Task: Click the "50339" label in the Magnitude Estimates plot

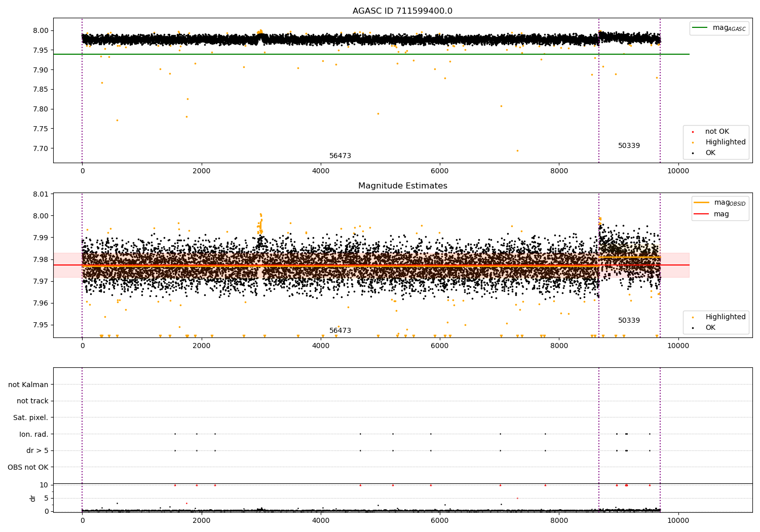Action: point(629,321)
